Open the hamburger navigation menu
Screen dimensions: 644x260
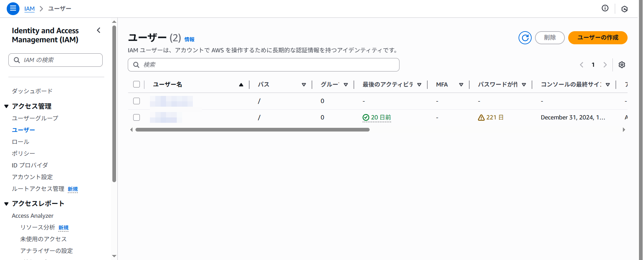point(13,8)
